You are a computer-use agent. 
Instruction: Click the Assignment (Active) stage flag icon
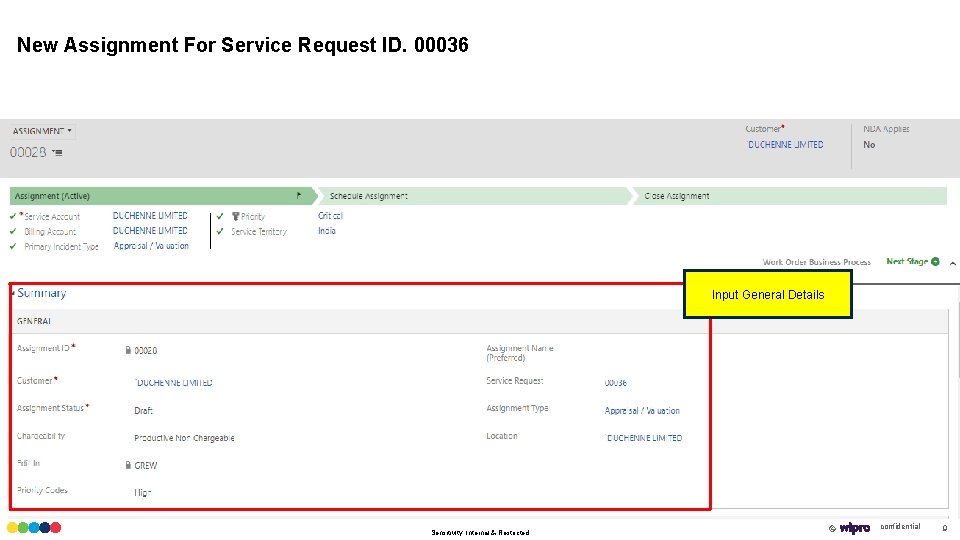(x=299, y=196)
